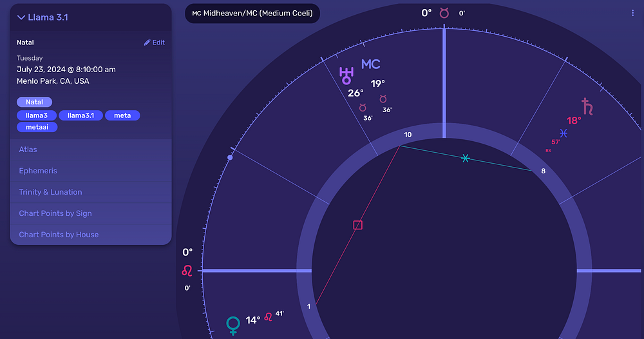Click the Llama 3.1 title
Image resolution: width=644 pixels, height=339 pixels.
click(x=48, y=17)
